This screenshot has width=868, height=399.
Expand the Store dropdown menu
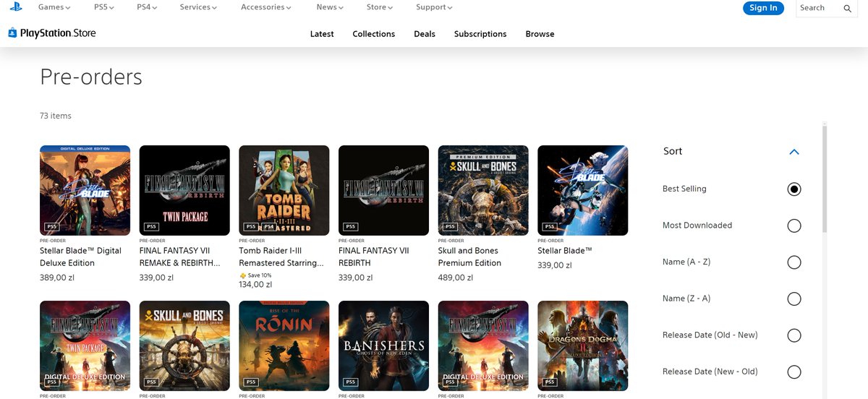[x=380, y=7]
